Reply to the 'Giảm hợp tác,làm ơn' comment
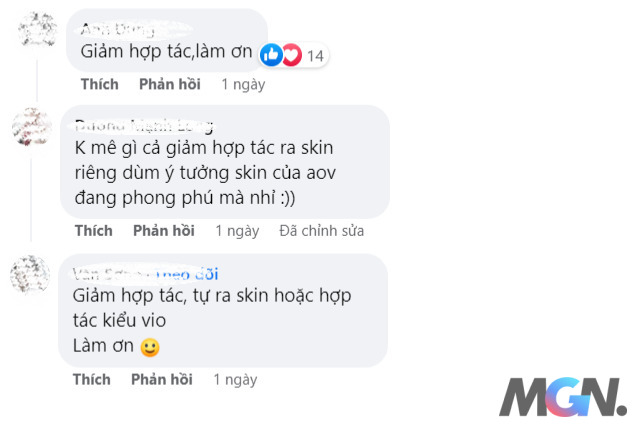640x426 pixels. 170,84
